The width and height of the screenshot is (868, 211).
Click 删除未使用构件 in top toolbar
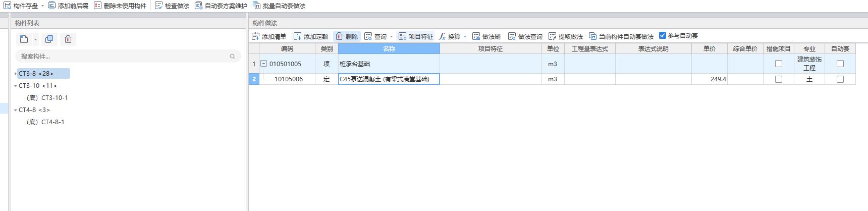(x=120, y=6)
